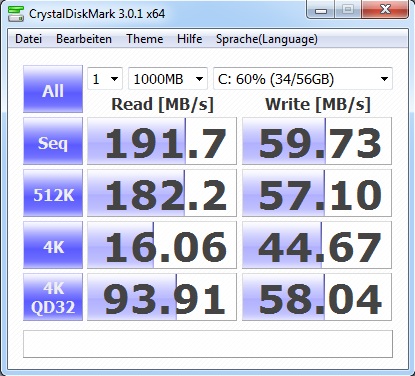Image resolution: width=415 pixels, height=376 pixels.
Task: Click the Read [MB/s] column header
Action: (x=162, y=104)
